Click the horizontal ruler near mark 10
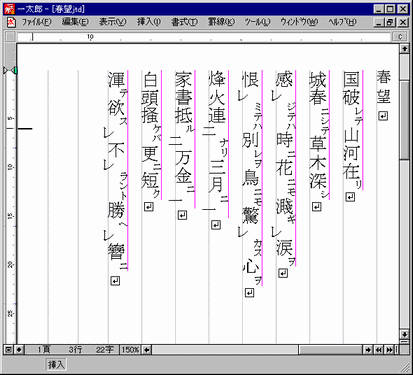 point(90,37)
